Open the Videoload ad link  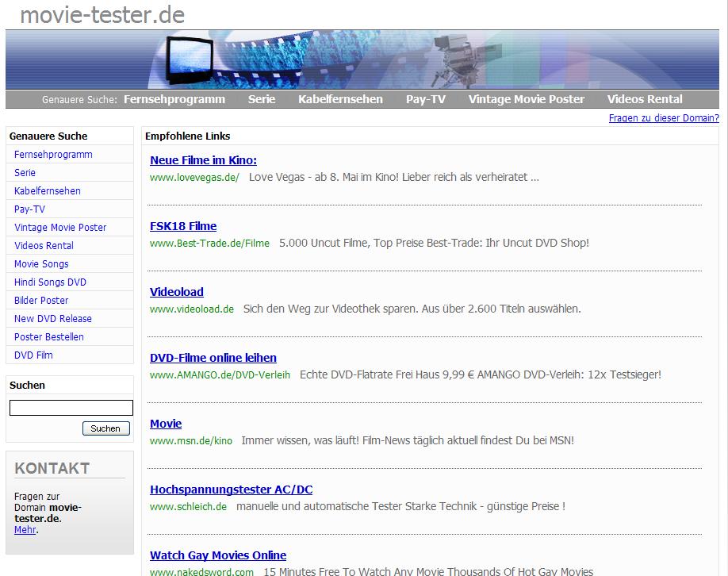click(x=177, y=292)
